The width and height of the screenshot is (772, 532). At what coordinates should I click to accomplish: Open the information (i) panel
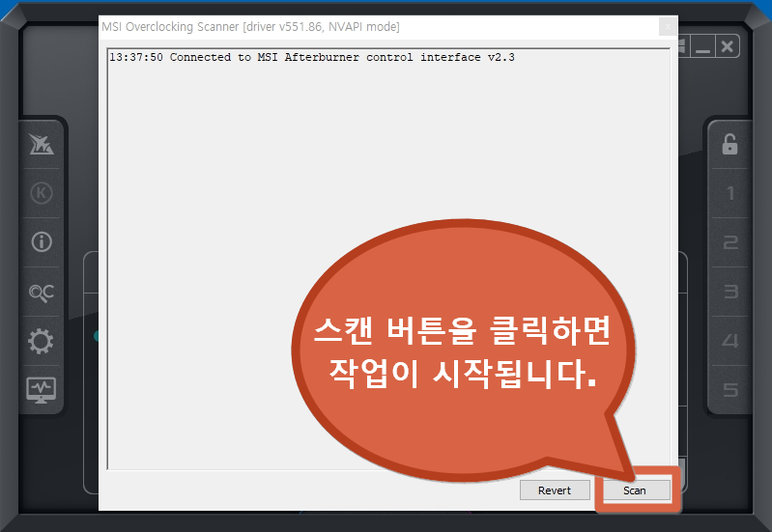pos(42,241)
